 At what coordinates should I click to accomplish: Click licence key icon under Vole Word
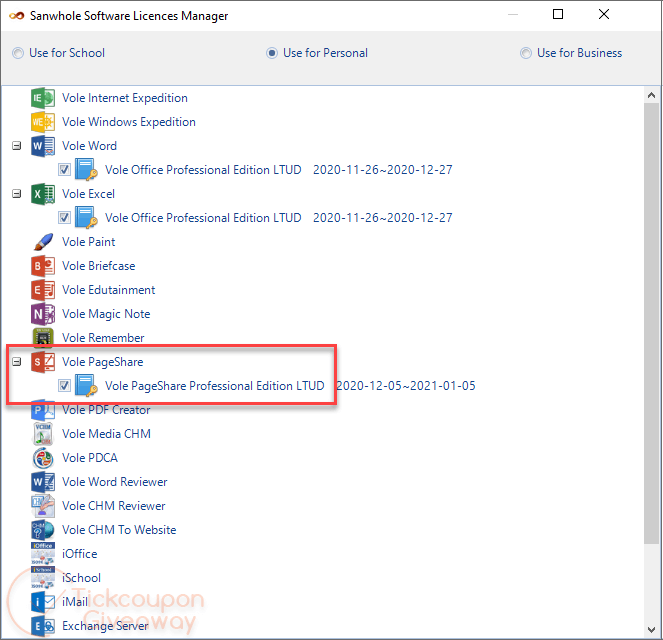[x=86, y=170]
